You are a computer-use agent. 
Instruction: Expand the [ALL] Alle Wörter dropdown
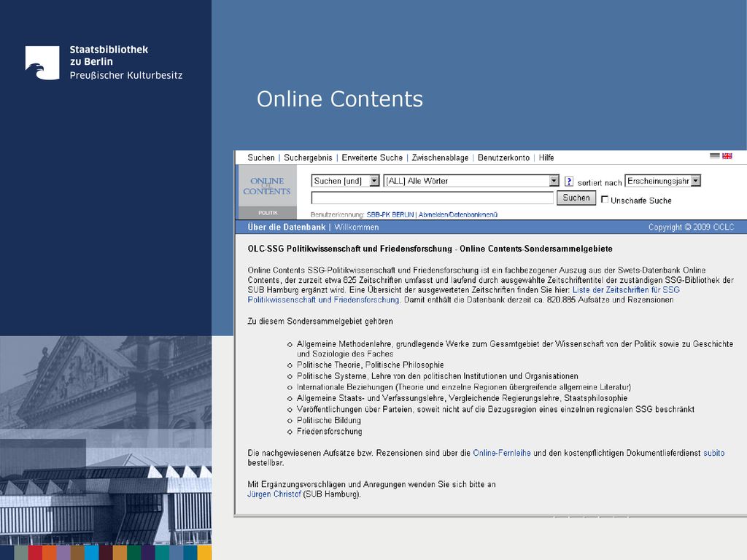pyautogui.click(x=471, y=181)
